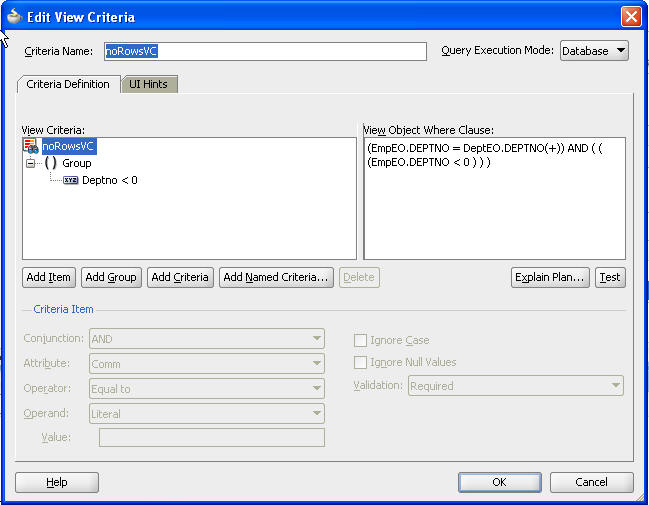Select the noRowsVC tree node
Image resolution: width=649 pixels, height=505 pixels.
69,146
